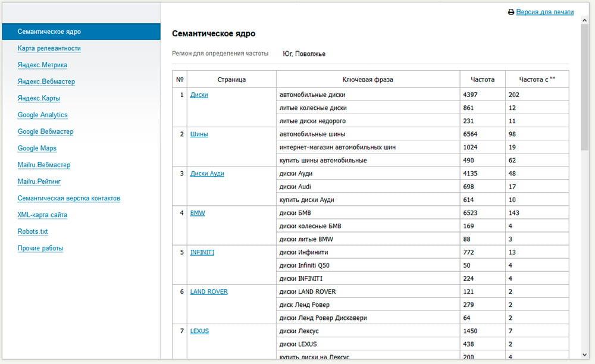The width and height of the screenshot is (595, 364).
Task: Click the frequency value 4397
Action: point(470,95)
